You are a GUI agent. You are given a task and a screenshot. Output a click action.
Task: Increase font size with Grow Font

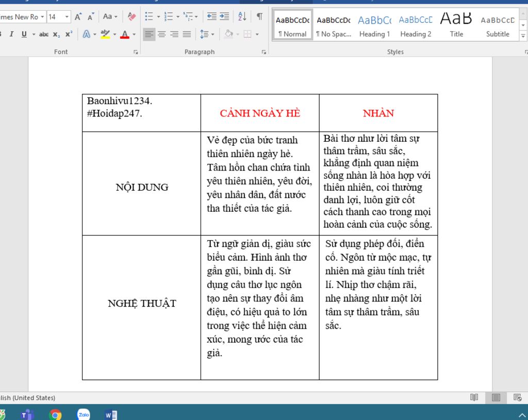[78, 16]
